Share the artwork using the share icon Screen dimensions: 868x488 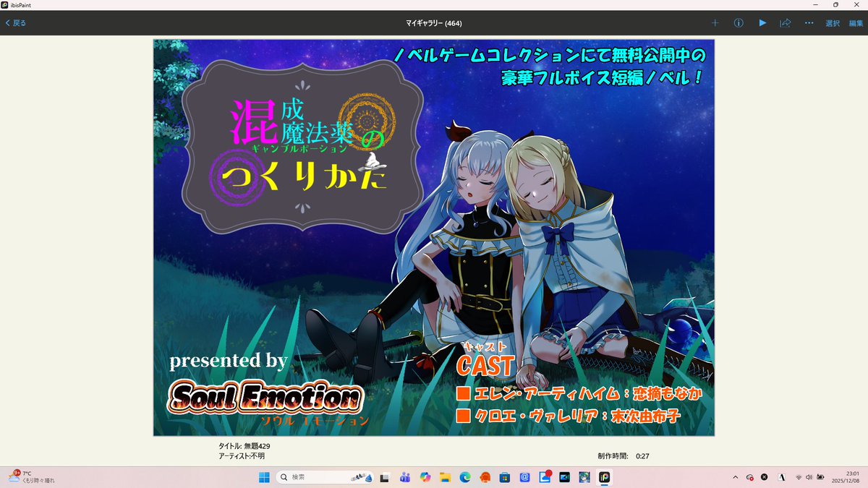[x=786, y=22]
